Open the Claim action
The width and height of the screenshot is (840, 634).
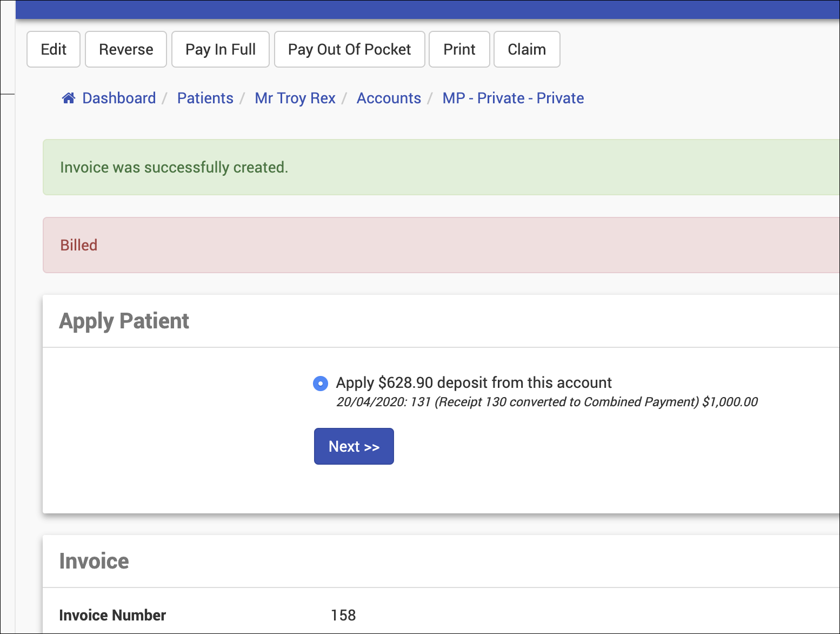tap(527, 49)
